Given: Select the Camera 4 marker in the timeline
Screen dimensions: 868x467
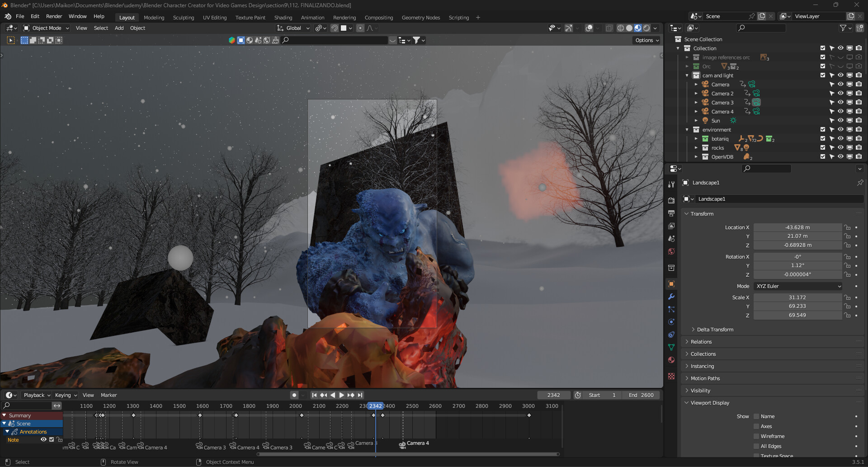Looking at the screenshot, I should pos(402,443).
